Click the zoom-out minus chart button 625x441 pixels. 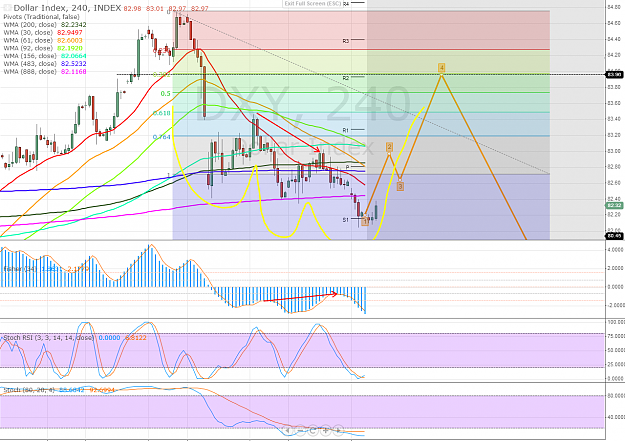point(300,430)
